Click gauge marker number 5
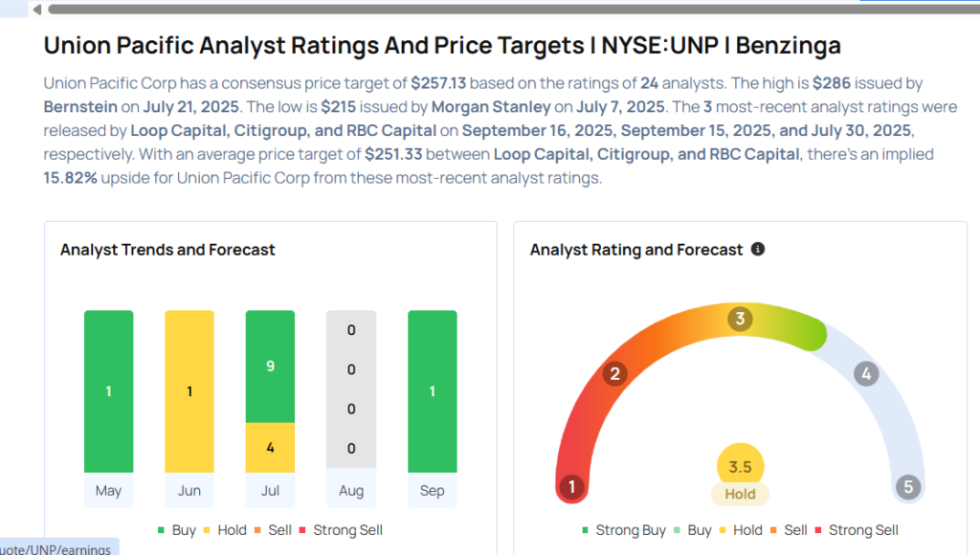The image size is (980, 555). click(x=908, y=487)
